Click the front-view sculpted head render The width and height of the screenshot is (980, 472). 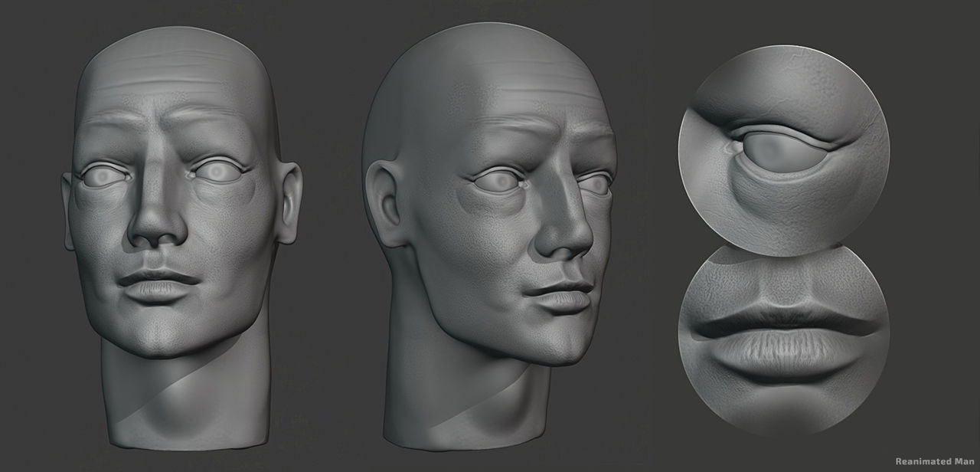[181, 238]
